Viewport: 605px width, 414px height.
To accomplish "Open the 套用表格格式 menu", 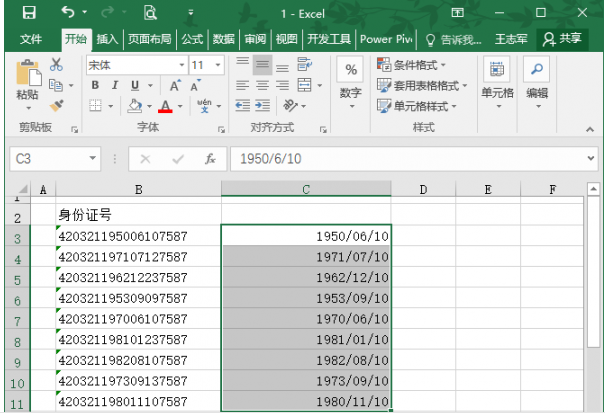I will click(x=422, y=85).
